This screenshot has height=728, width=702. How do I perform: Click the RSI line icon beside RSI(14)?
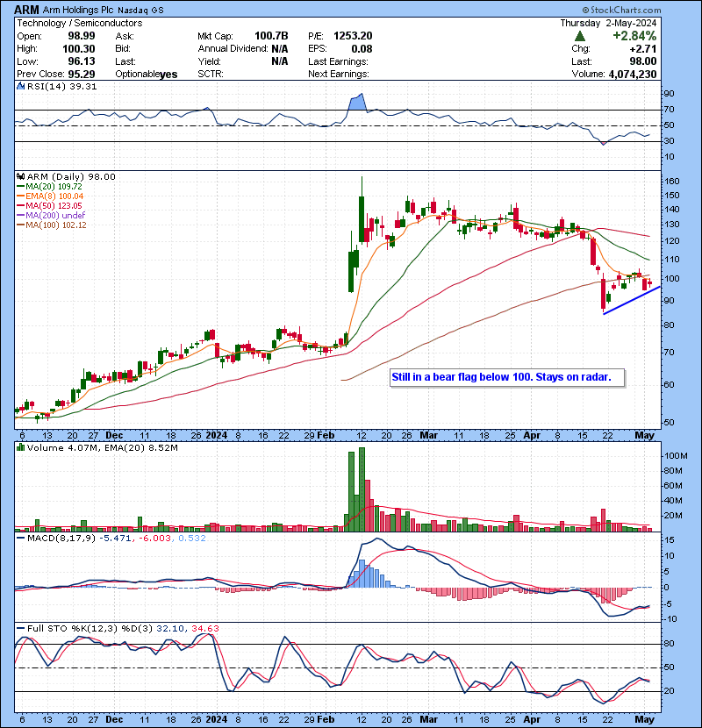pyautogui.click(x=20, y=86)
